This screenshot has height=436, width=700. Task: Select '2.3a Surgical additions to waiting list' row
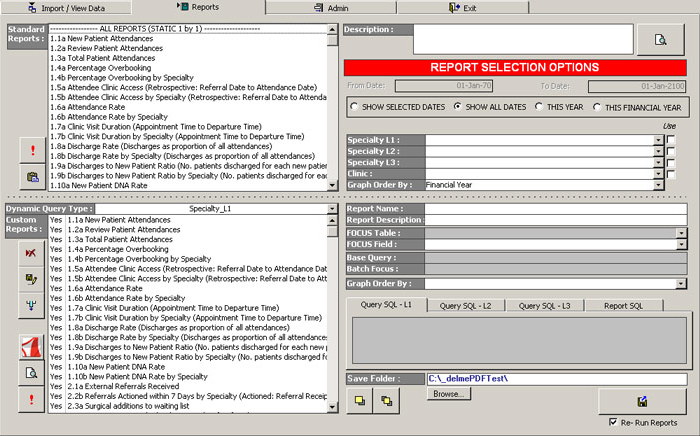pyautogui.click(x=188, y=406)
